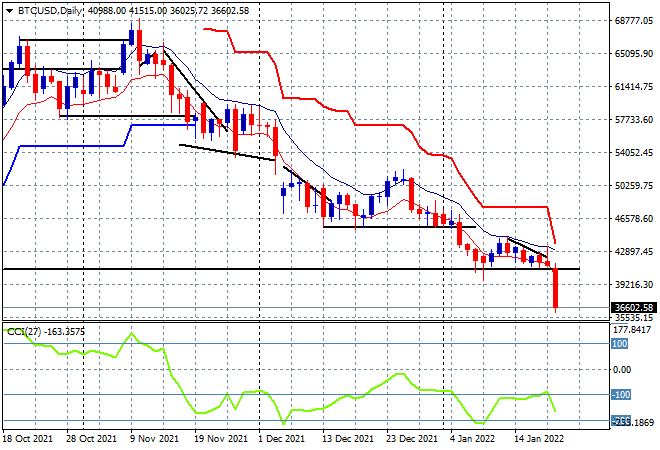The image size is (660, 450).
Task: Click the 68777.05 price axis label
Action: (x=633, y=21)
